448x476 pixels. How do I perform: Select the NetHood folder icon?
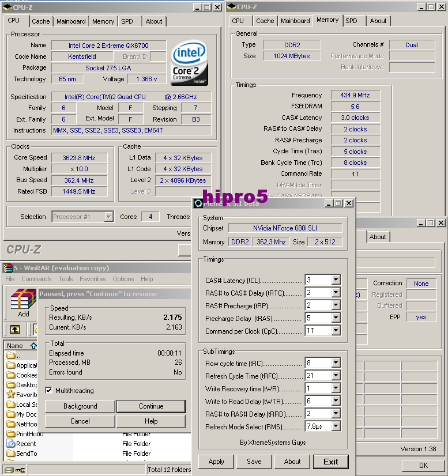pos(11,424)
